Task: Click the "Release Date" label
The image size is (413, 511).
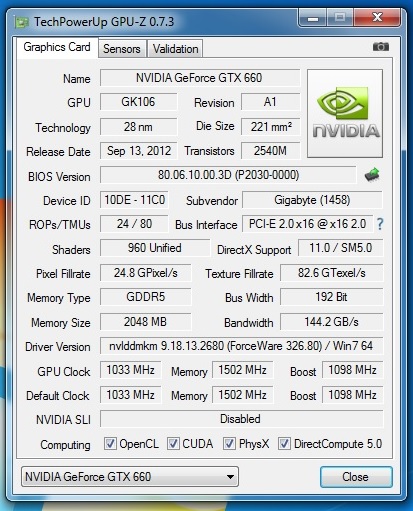Action: coord(58,152)
